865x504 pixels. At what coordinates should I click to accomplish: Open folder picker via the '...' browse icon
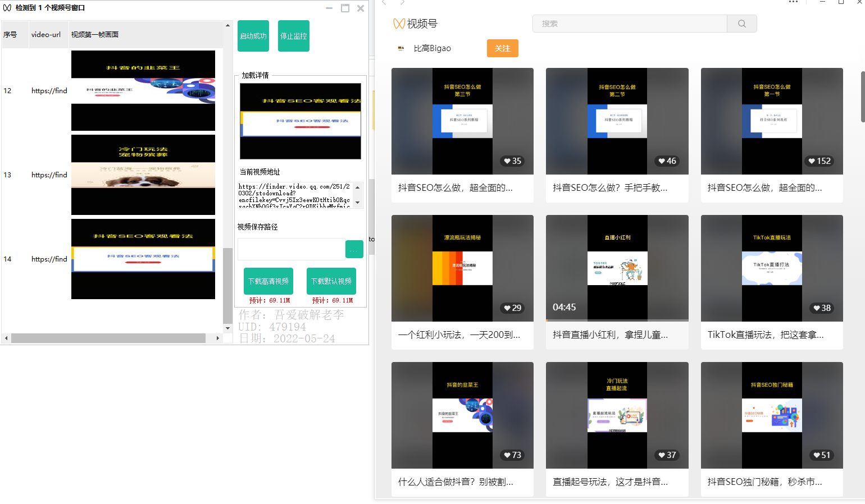point(354,249)
